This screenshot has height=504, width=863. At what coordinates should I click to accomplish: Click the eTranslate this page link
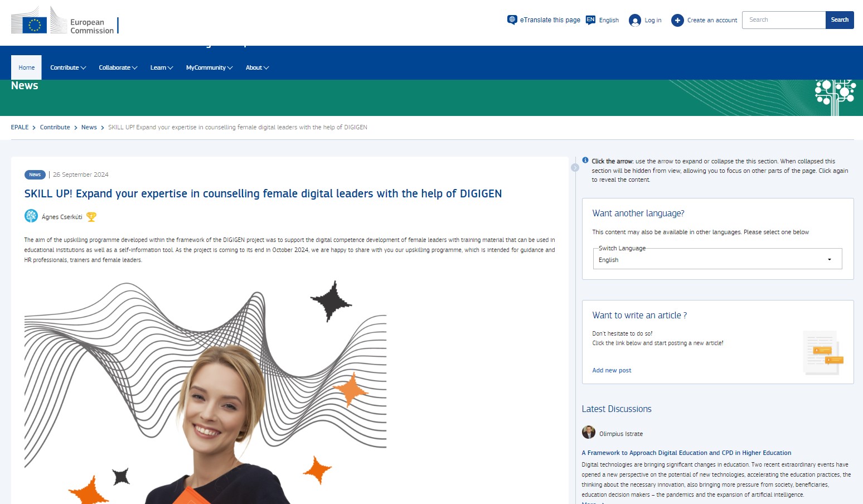[550, 20]
